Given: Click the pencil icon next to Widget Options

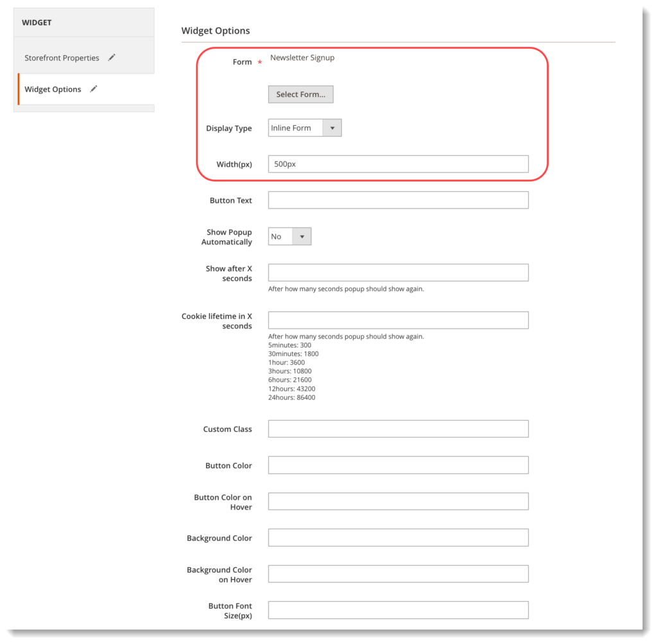Looking at the screenshot, I should click(x=94, y=89).
